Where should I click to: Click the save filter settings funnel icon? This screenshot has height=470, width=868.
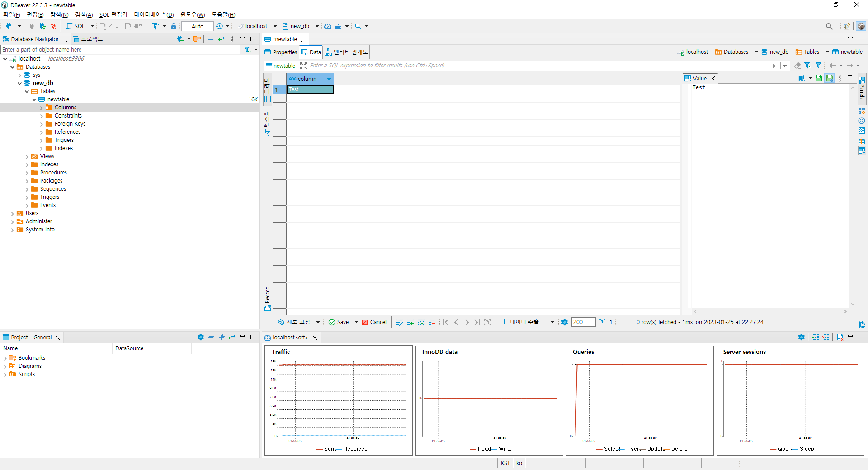click(808, 66)
